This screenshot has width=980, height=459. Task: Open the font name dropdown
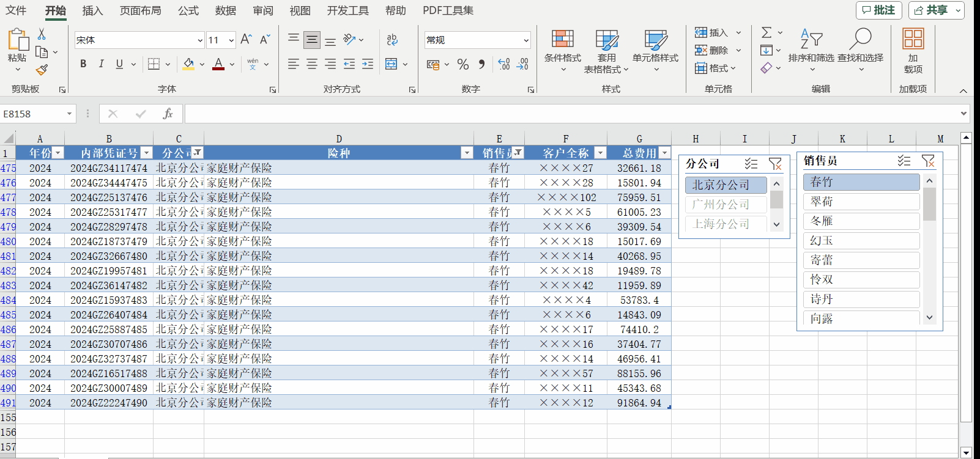(199, 40)
